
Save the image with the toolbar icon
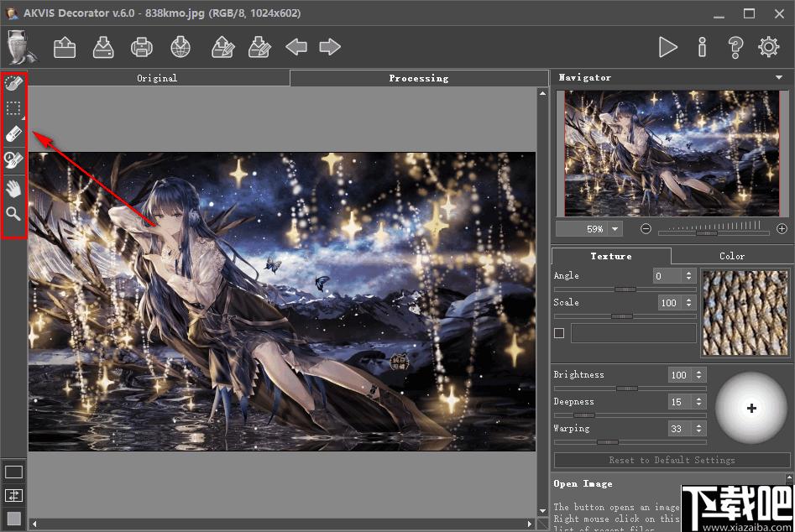click(x=103, y=48)
